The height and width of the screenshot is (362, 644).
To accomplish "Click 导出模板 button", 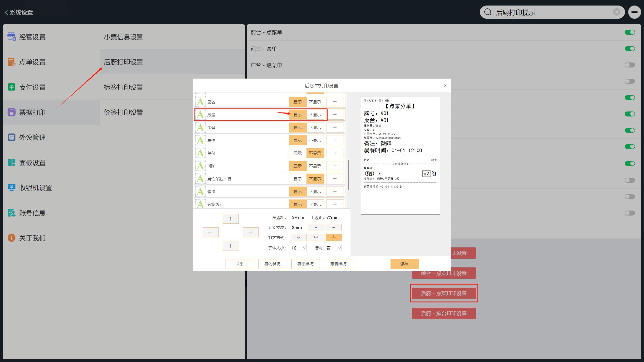I will tap(306, 264).
